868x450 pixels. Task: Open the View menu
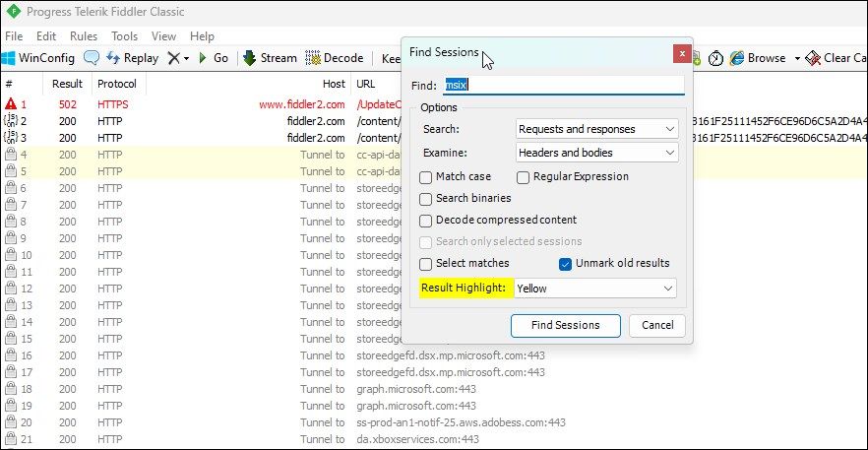(x=163, y=36)
